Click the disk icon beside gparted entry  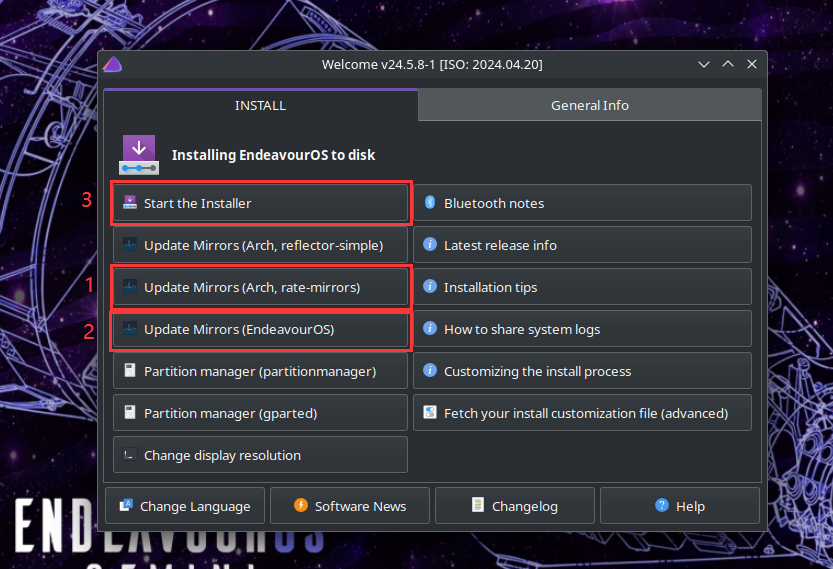tap(130, 412)
